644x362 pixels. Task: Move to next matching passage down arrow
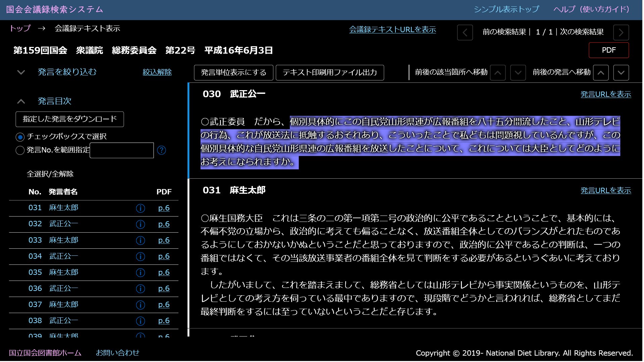click(518, 73)
